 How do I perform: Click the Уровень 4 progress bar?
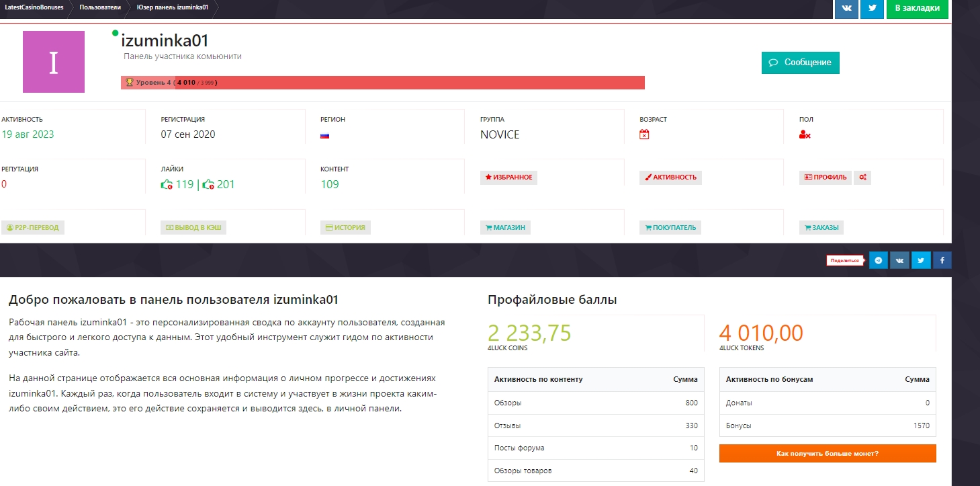[x=383, y=83]
